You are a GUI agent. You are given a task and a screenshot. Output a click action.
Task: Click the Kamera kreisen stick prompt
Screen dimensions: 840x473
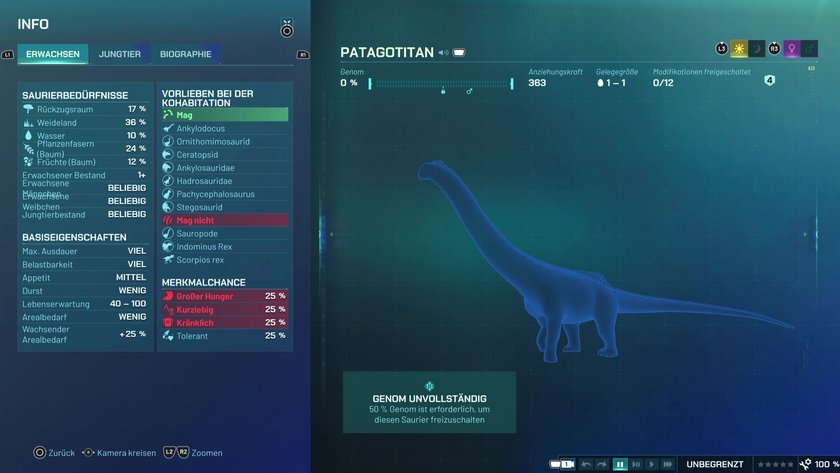point(118,453)
